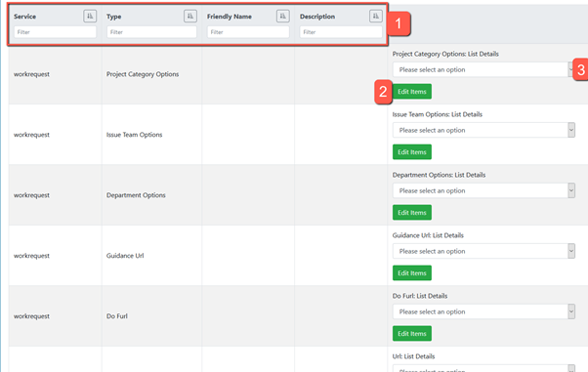Focus the Friendly Name filter field
The height and width of the screenshot is (372, 588).
pyautogui.click(x=248, y=32)
